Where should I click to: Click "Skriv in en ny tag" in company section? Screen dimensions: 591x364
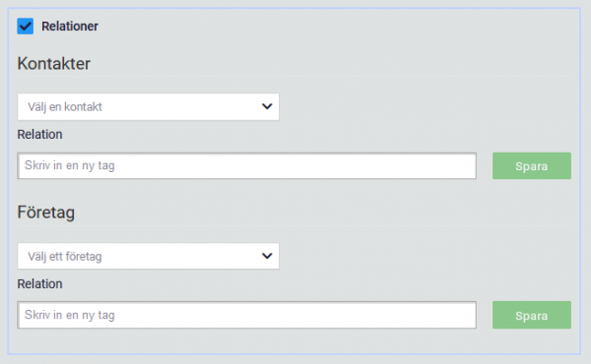[x=70, y=315]
